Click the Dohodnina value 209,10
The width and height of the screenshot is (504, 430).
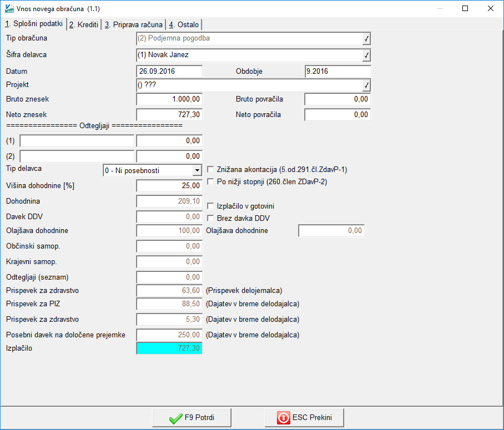click(x=169, y=201)
